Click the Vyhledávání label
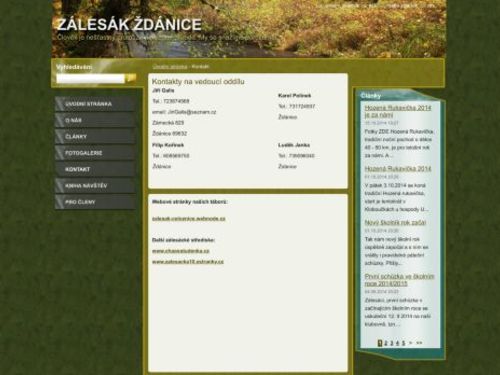This screenshot has width=500, height=375. pos(74,67)
